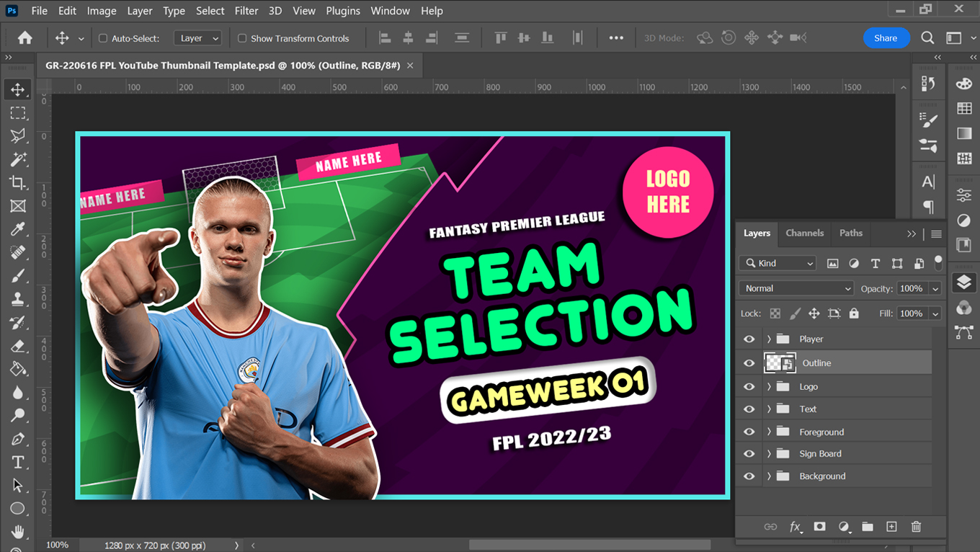980x552 pixels.
Task: Activate the Horizontal Type tool
Action: tap(17, 461)
